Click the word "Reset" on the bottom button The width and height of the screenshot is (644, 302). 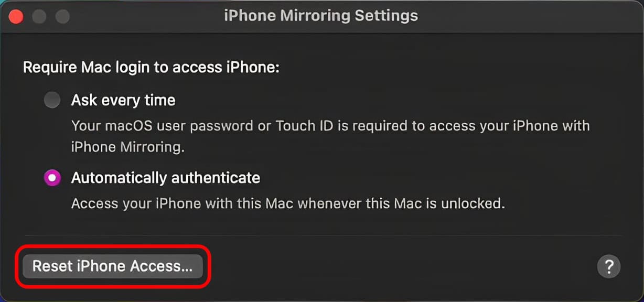(52, 266)
